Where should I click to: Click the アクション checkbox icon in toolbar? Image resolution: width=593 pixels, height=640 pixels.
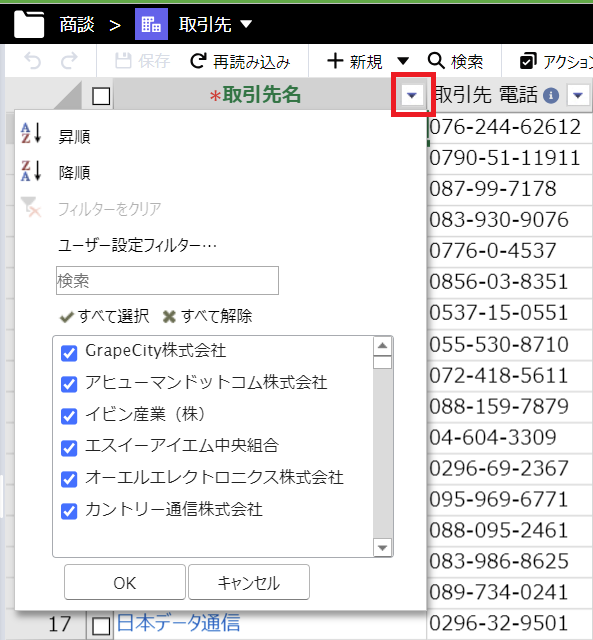pos(528,61)
